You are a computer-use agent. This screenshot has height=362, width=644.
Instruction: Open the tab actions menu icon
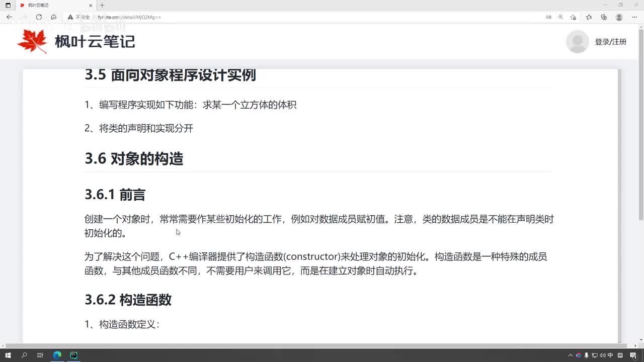8,5
